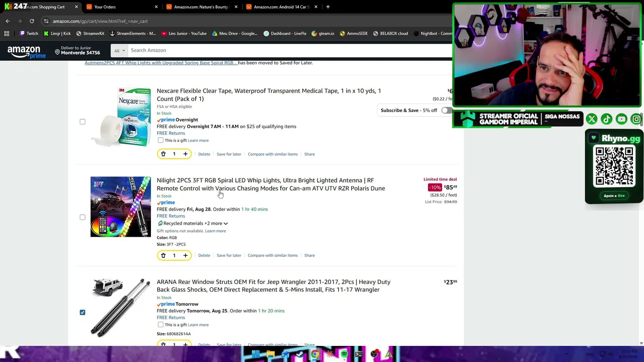Image resolution: width=644 pixels, height=362 pixels.
Task: Open the AmmoSEEK bookmark
Action: [354, 34]
